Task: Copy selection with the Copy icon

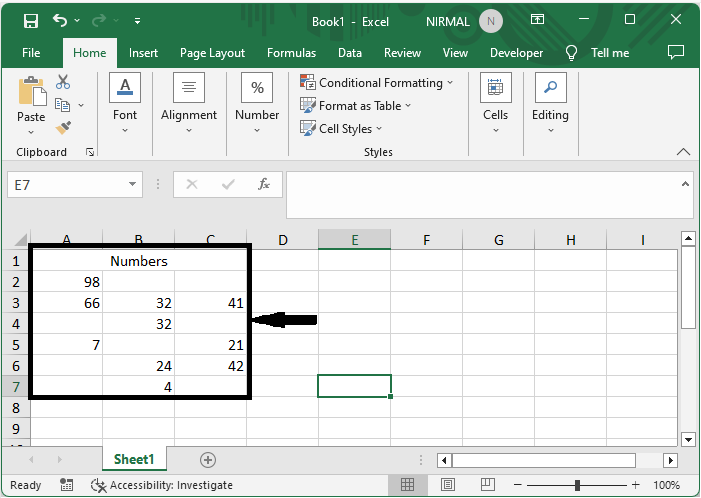Action: pos(62,105)
